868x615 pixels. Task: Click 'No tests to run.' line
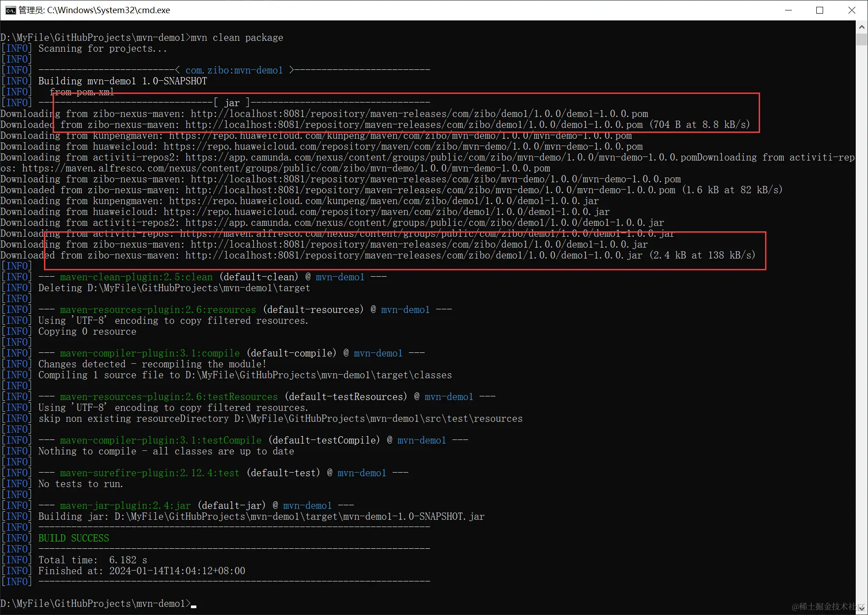pos(81,484)
